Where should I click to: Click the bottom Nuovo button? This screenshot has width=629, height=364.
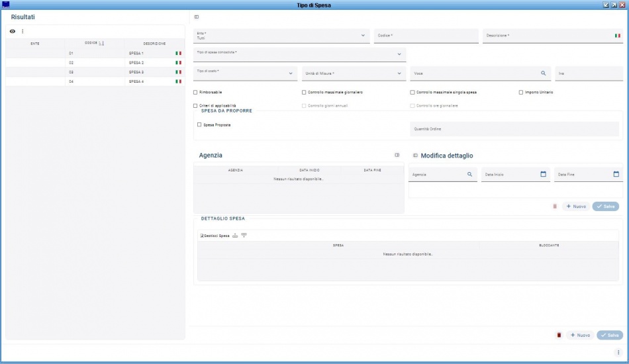point(580,335)
